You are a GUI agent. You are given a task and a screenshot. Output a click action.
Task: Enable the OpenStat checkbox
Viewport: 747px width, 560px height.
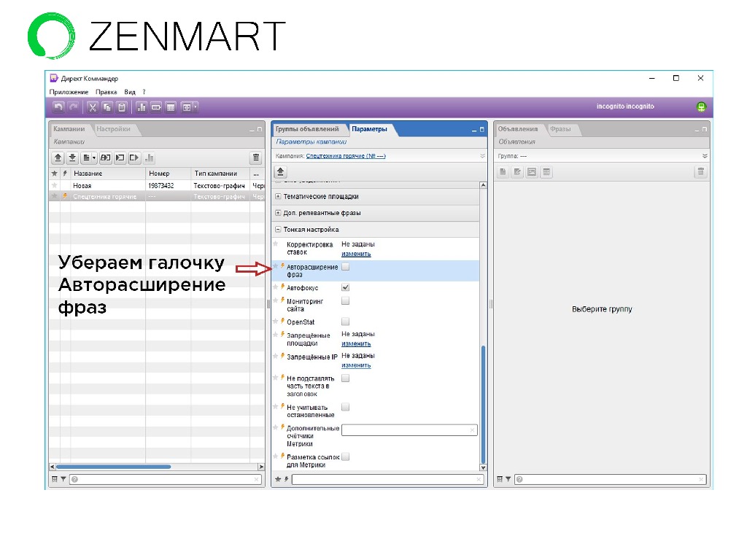(345, 322)
